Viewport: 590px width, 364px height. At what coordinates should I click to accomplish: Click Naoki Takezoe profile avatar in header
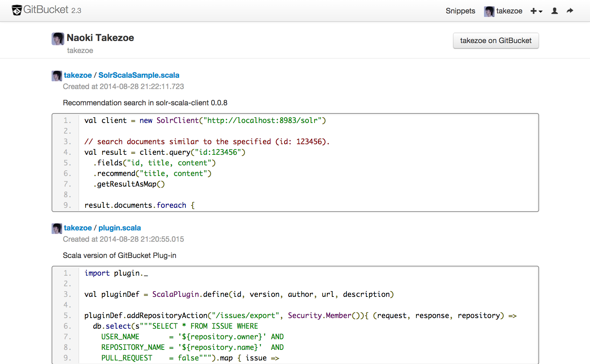58,39
